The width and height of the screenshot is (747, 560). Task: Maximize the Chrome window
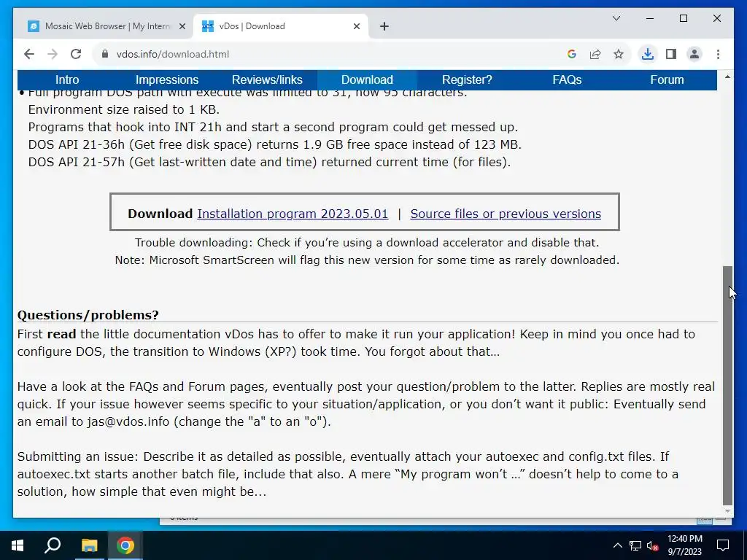pyautogui.click(x=683, y=18)
